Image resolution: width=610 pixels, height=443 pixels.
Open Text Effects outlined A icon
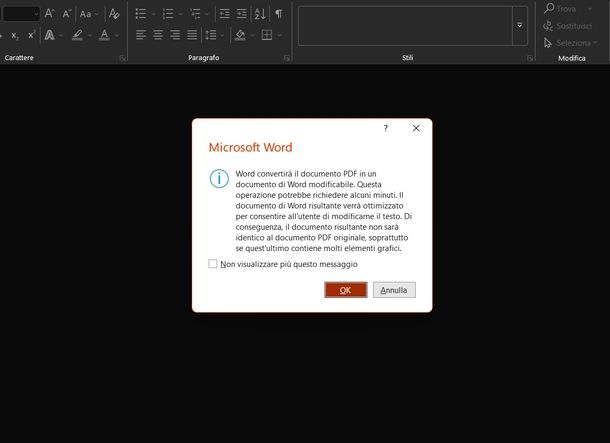(x=49, y=35)
